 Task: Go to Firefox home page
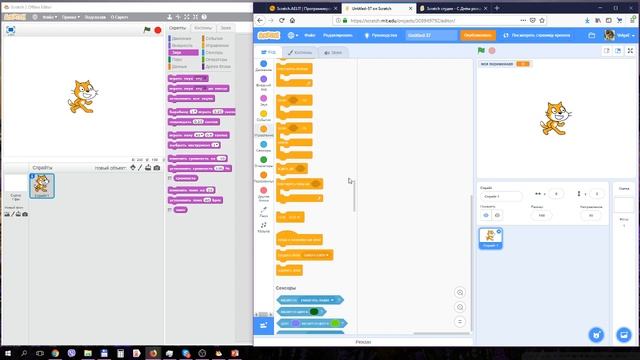292,20
